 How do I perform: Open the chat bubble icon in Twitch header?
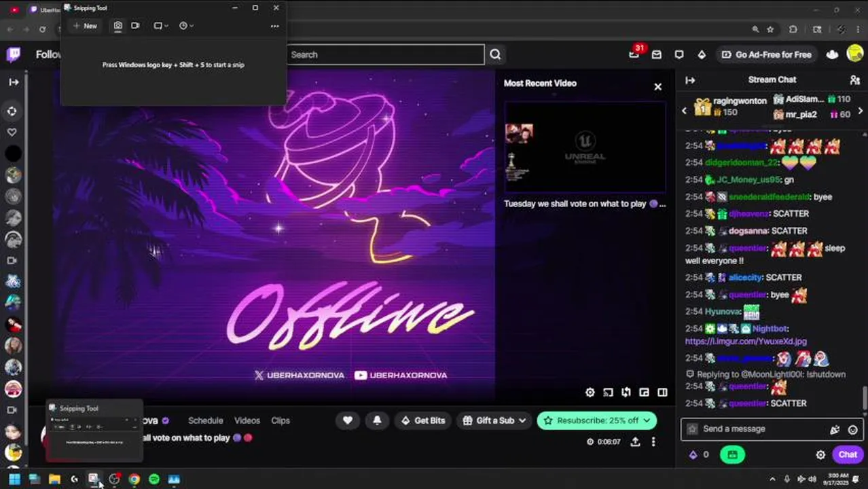point(679,54)
